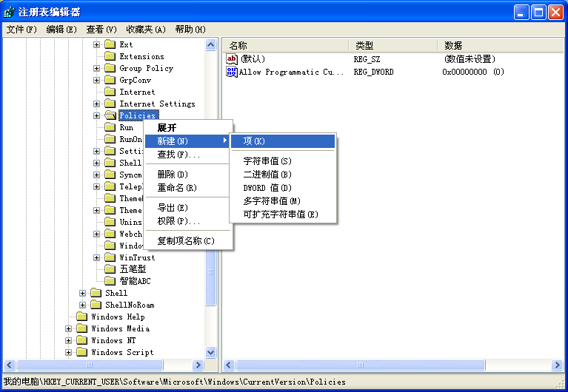Choose 重命名(R) in the context menu

click(x=187, y=188)
